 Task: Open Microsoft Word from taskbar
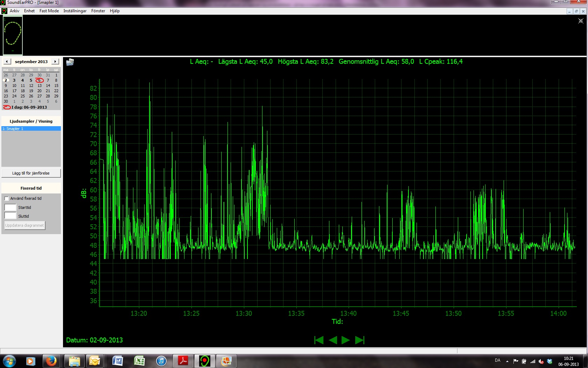(118, 361)
